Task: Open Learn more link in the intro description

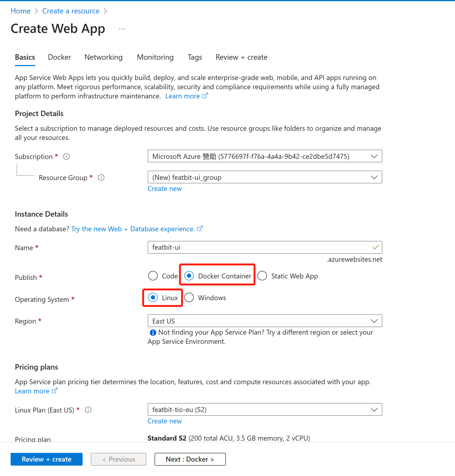Action: (186, 96)
